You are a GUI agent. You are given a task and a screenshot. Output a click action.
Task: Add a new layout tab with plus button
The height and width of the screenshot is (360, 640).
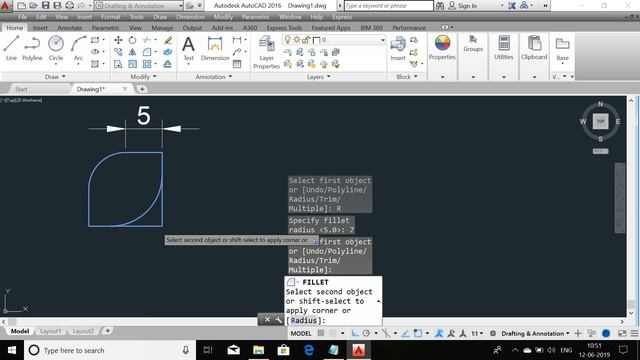[107, 331]
